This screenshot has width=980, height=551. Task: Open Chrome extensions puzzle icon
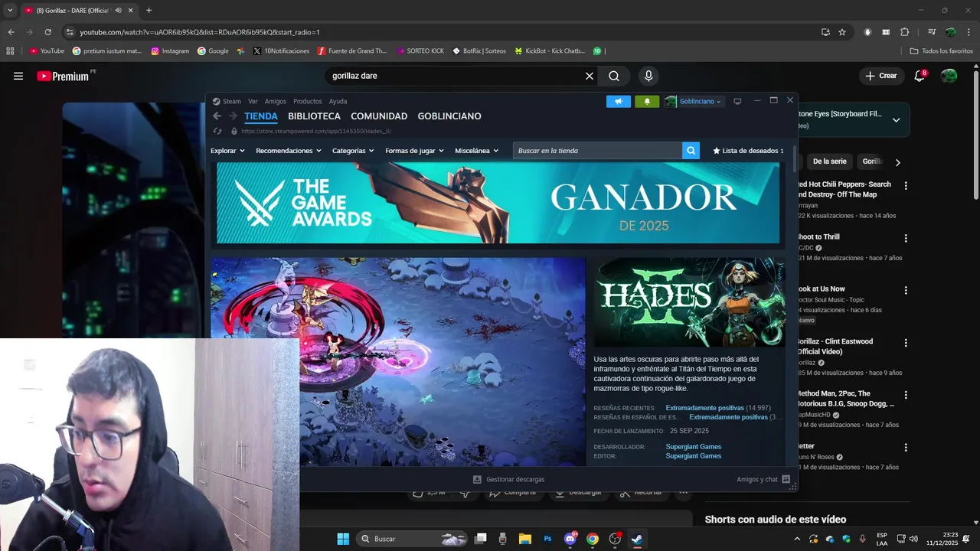[904, 32]
